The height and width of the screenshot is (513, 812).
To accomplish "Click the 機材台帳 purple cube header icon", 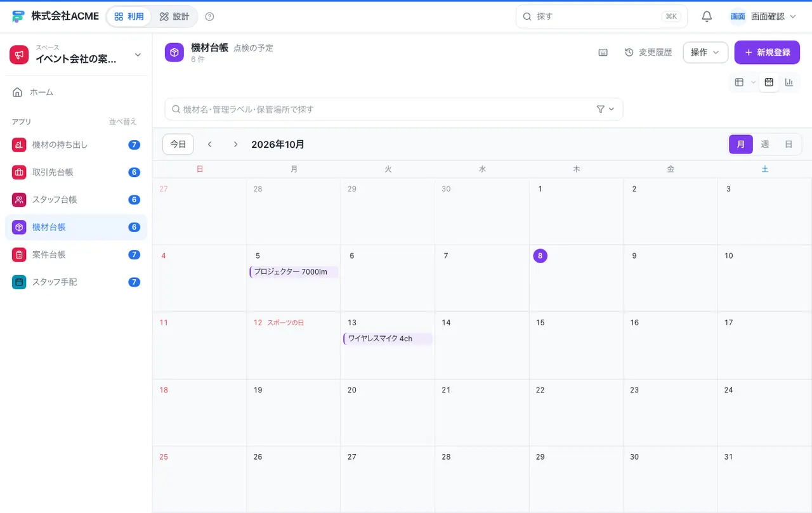I will click(174, 53).
